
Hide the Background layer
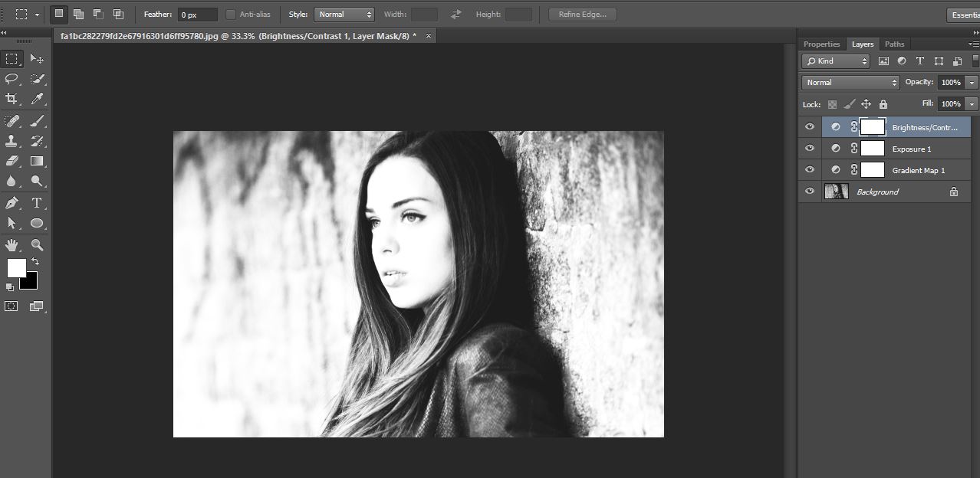pos(810,192)
